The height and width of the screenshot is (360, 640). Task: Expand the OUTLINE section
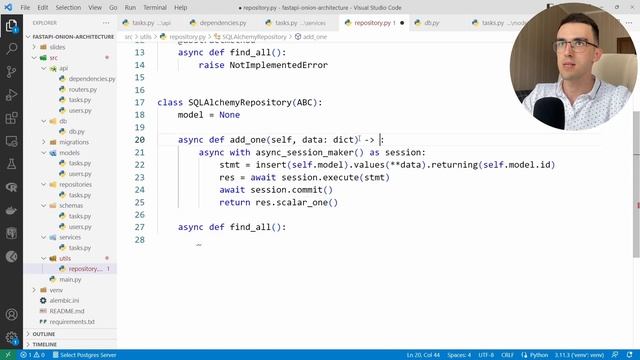[44, 334]
